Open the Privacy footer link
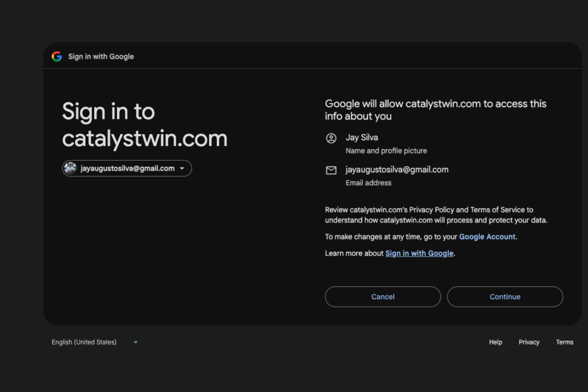588x392 pixels. click(x=529, y=342)
